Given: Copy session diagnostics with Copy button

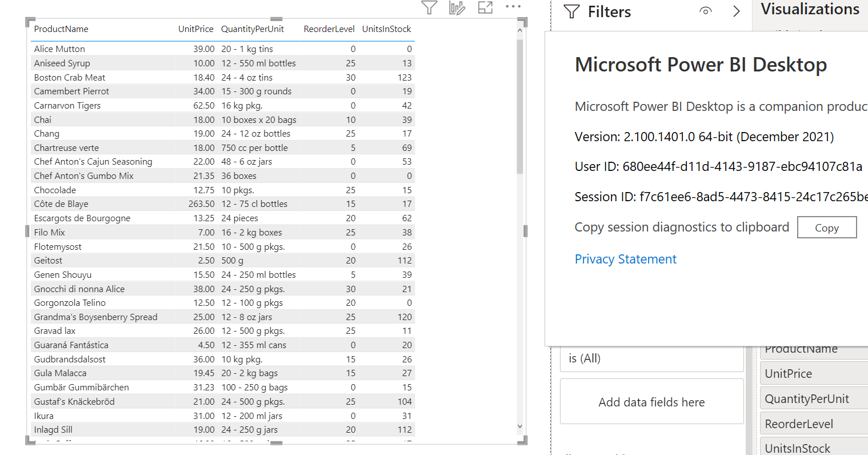Looking at the screenshot, I should tap(827, 227).
